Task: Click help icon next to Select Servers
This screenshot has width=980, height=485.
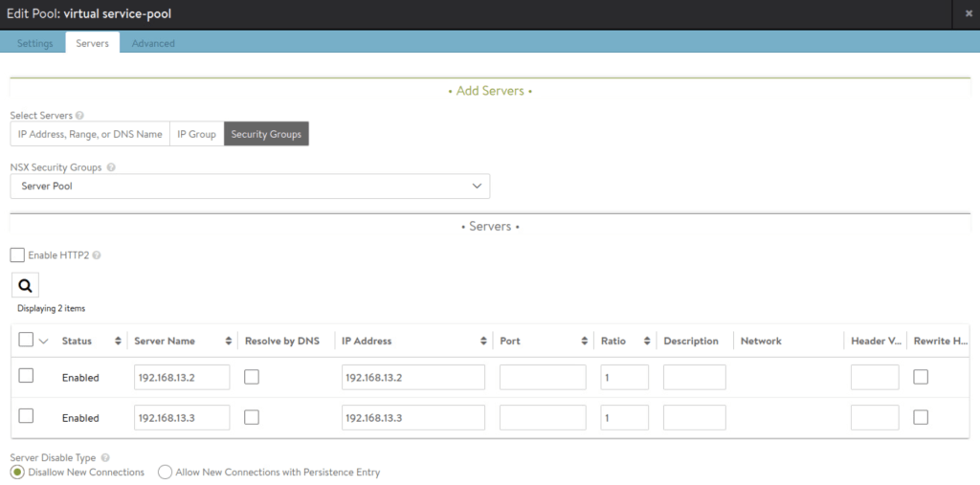Action: click(79, 116)
